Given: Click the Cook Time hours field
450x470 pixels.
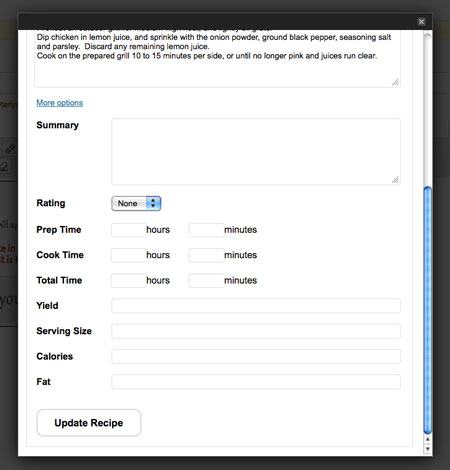Looking at the screenshot, I should [129, 255].
